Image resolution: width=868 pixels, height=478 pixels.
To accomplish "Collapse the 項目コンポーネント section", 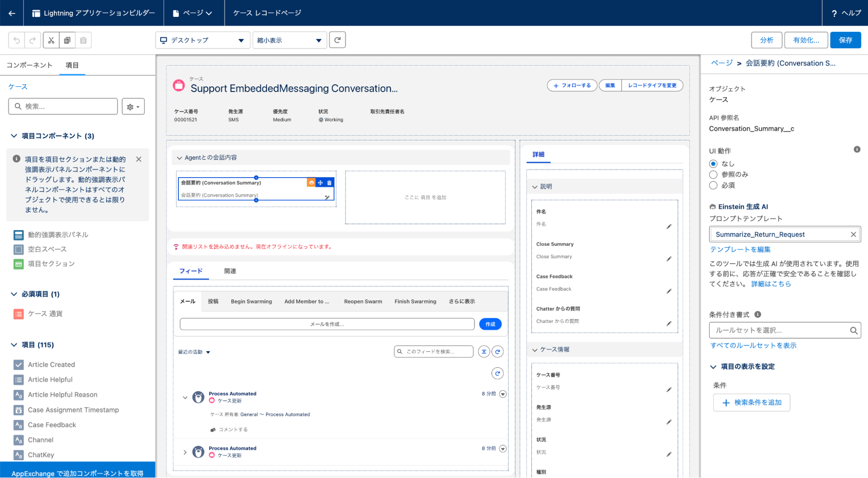I will click(x=14, y=136).
